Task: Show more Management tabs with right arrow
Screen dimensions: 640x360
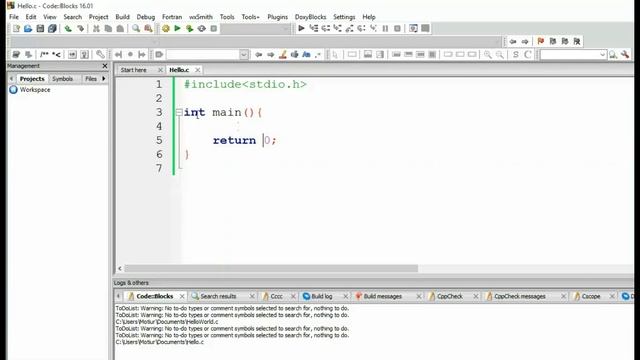Action: 104,78
